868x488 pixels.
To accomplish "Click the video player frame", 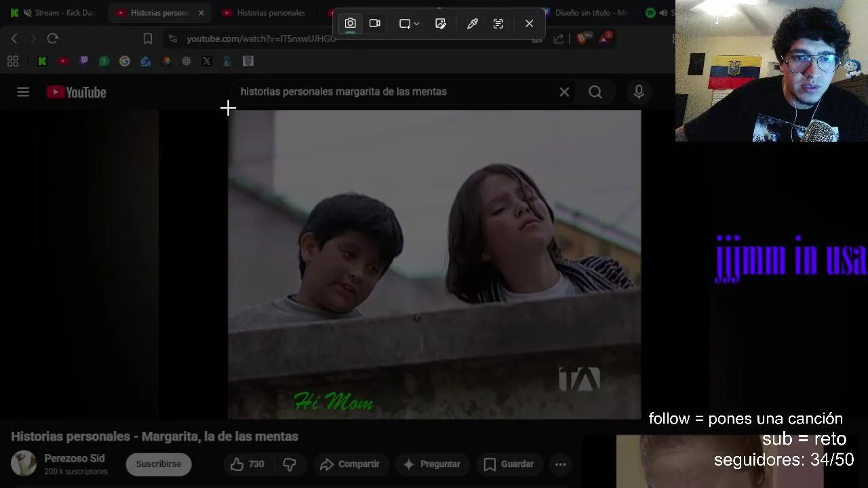I will coord(434,264).
